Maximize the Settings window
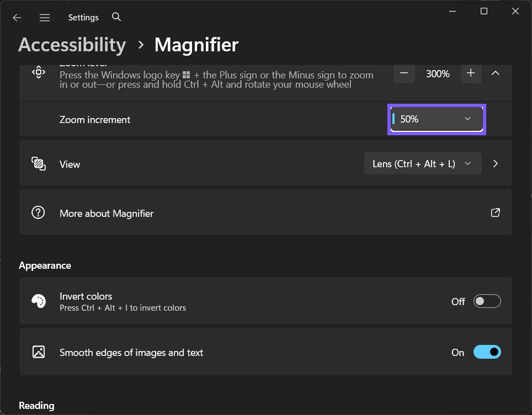The width and height of the screenshot is (532, 415). tap(484, 11)
